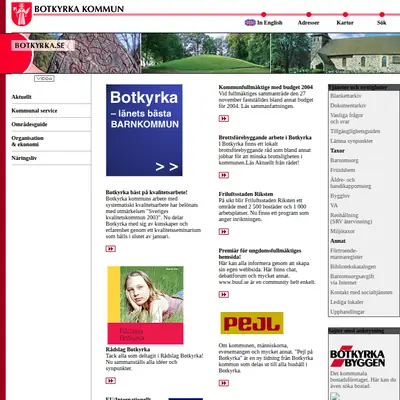Open the Blankettarkiv link
This screenshot has height=400, width=400.
click(346, 96)
